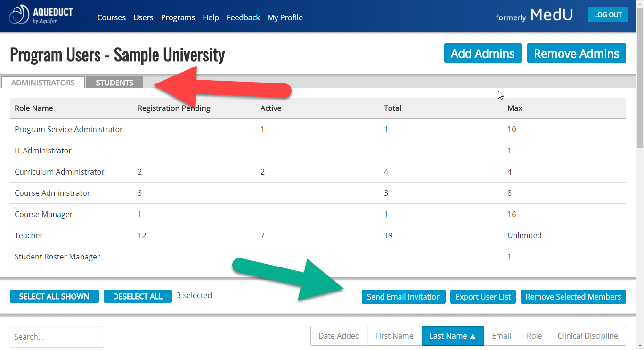Click the Teacher total count 19
Image resolution: width=644 pixels, height=350 pixels.
click(x=388, y=235)
